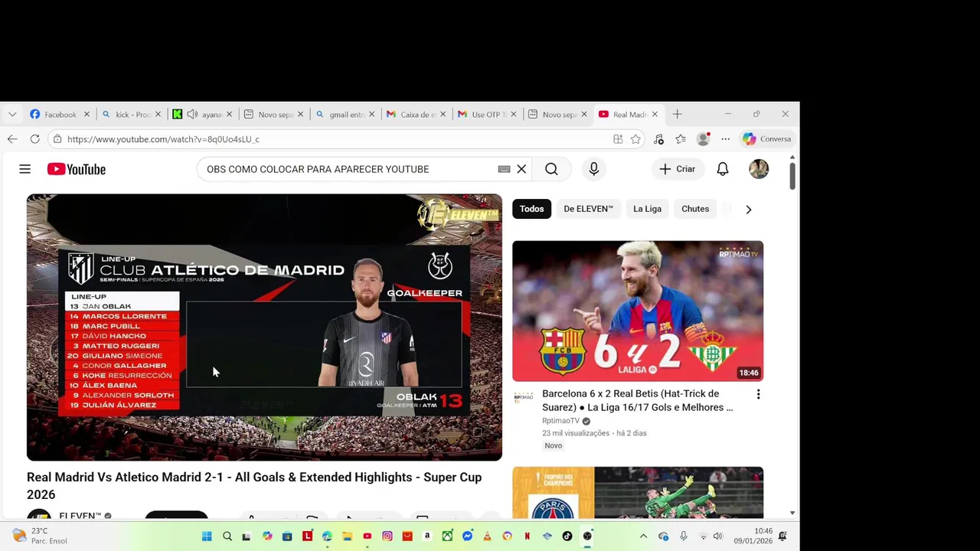Close the Real Madrid YouTube tab
980x551 pixels.
coord(655,114)
